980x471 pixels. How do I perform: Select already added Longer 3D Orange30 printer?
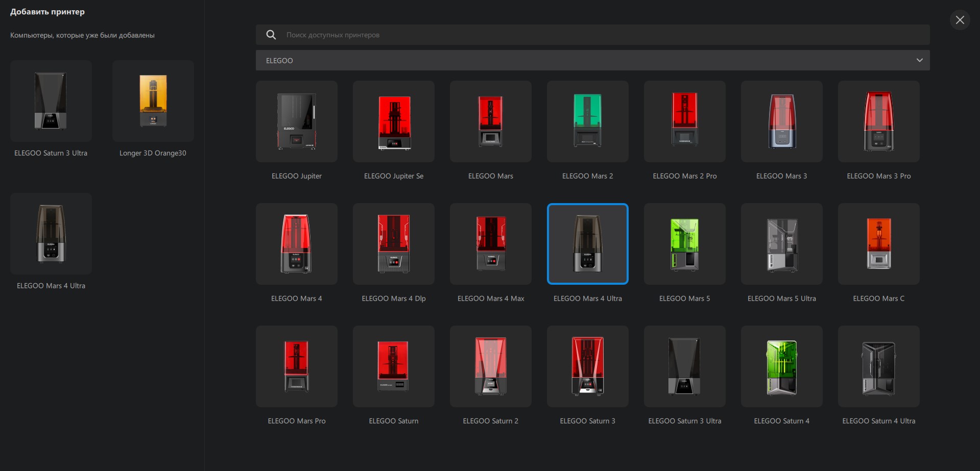click(153, 101)
